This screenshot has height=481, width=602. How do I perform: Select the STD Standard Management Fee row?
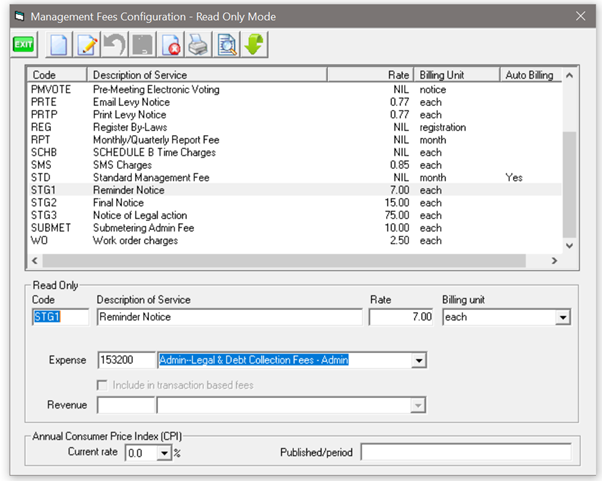(295, 177)
